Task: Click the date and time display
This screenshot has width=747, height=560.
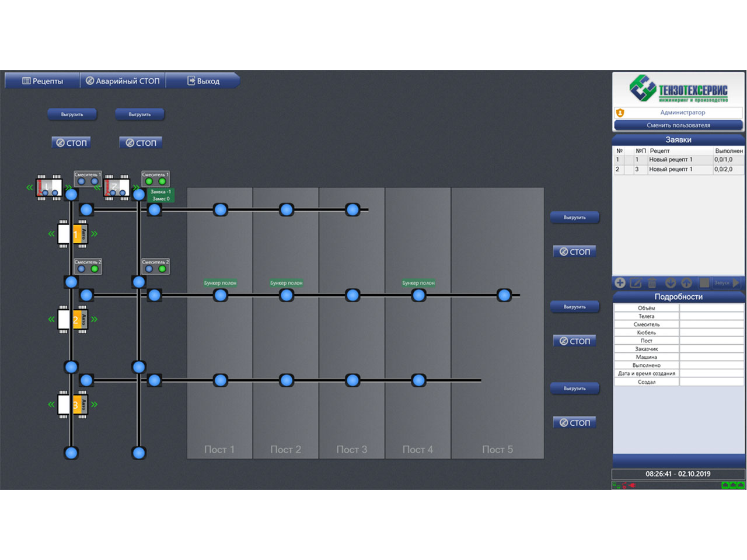Action: [678, 474]
